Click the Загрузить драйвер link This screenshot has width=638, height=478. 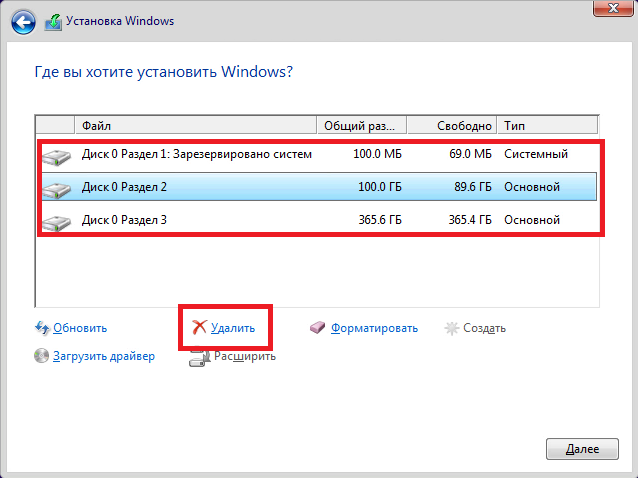[x=104, y=356]
